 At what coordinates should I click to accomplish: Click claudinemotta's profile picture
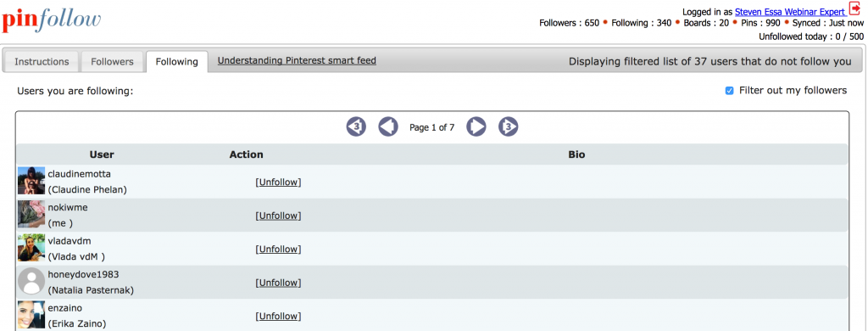[x=31, y=181]
